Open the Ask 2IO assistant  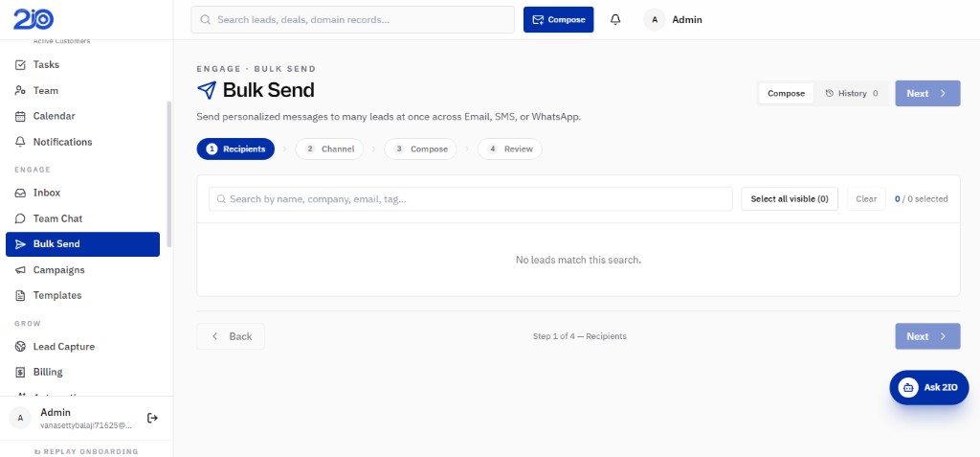[928, 387]
